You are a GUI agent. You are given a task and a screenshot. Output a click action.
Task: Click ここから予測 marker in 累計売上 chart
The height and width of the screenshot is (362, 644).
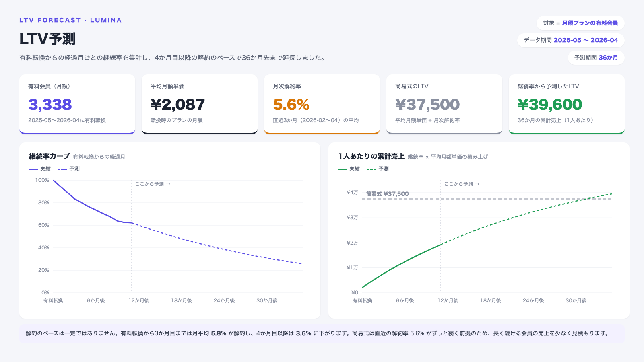coord(462,184)
